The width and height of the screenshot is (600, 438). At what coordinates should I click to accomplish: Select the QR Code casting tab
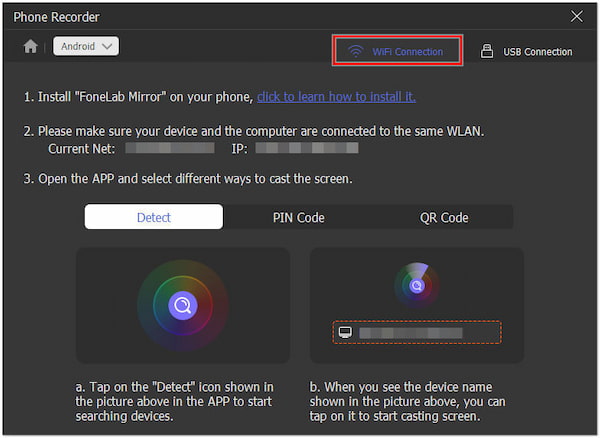click(444, 218)
